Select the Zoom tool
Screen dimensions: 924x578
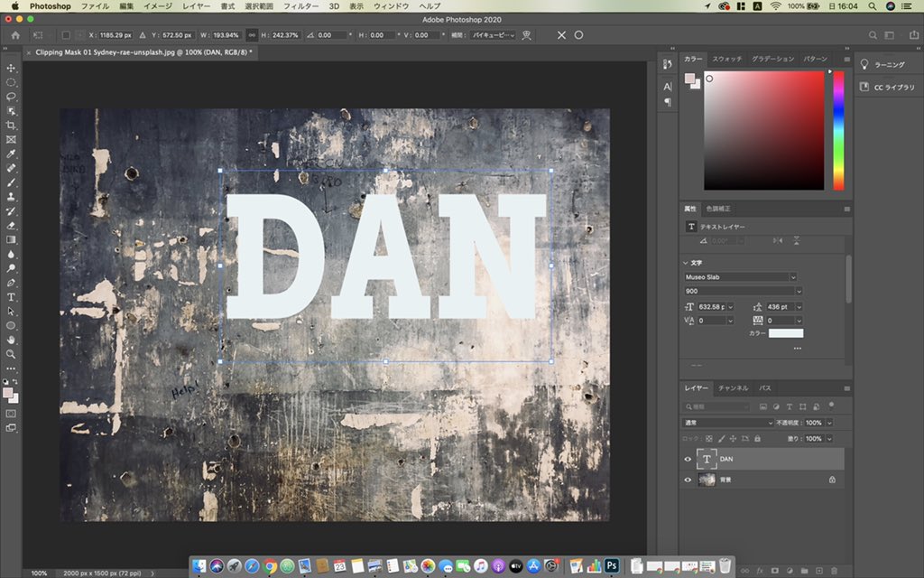click(11, 354)
